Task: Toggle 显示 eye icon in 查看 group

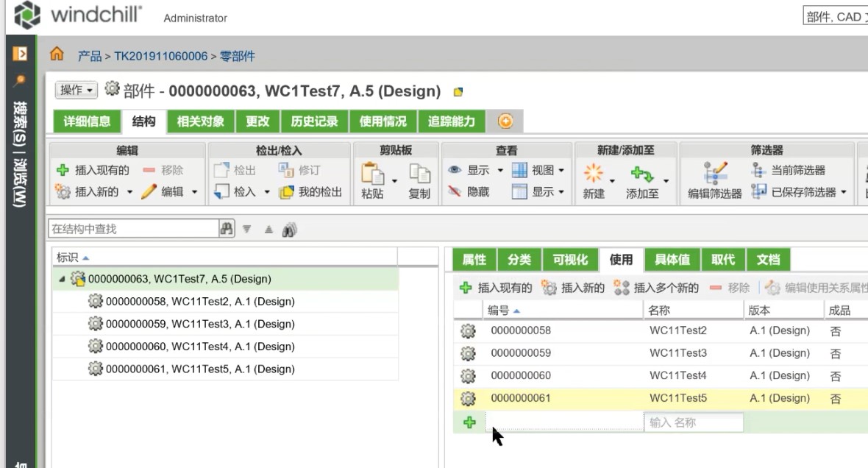Action: [x=455, y=169]
